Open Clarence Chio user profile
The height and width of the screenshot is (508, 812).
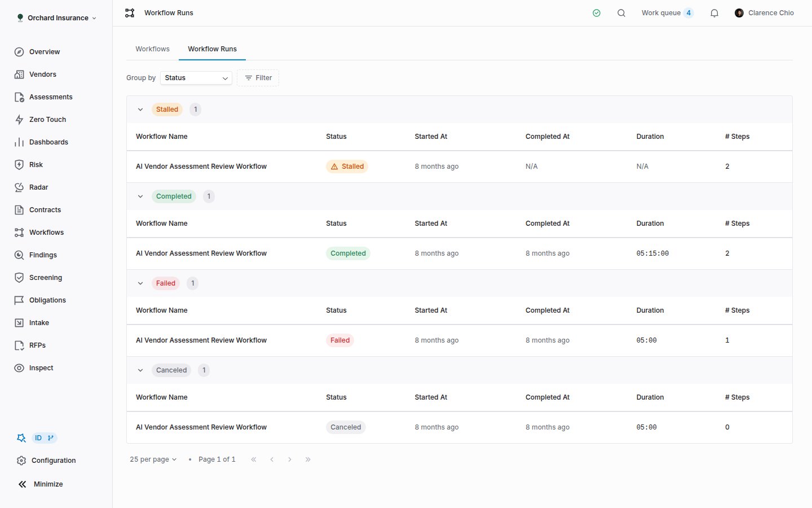pyautogui.click(x=764, y=13)
